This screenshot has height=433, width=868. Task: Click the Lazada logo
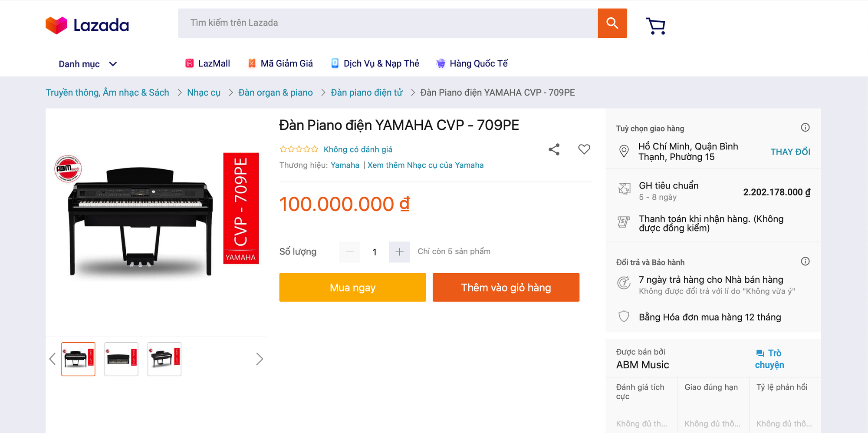point(87,25)
